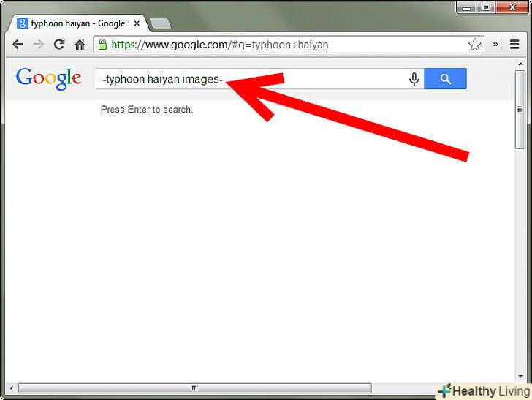
Task: Switch to the typhoon haiyan - Google tab
Action: [x=77, y=23]
